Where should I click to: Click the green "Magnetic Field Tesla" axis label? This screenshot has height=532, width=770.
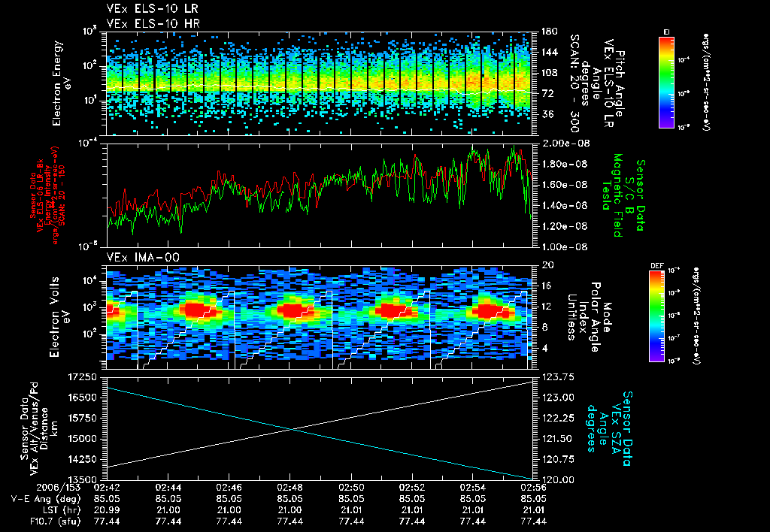point(612,195)
